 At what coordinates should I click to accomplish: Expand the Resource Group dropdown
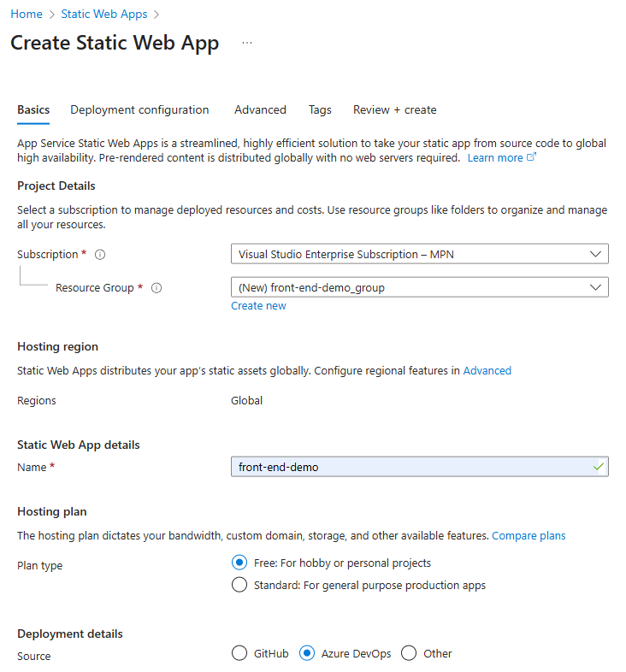(x=420, y=287)
